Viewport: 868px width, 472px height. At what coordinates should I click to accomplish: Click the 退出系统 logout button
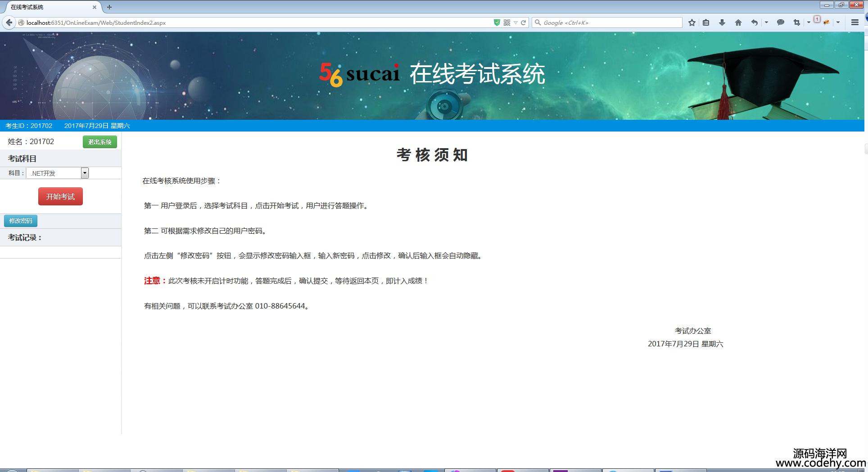(x=100, y=142)
